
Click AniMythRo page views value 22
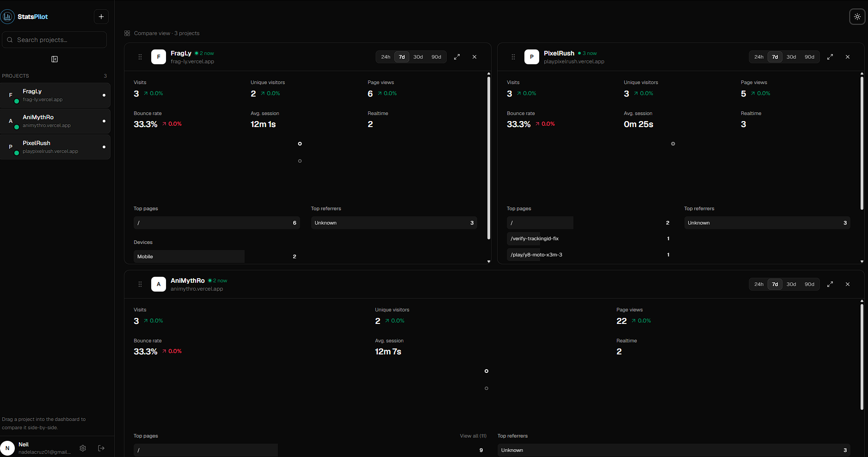coord(622,321)
